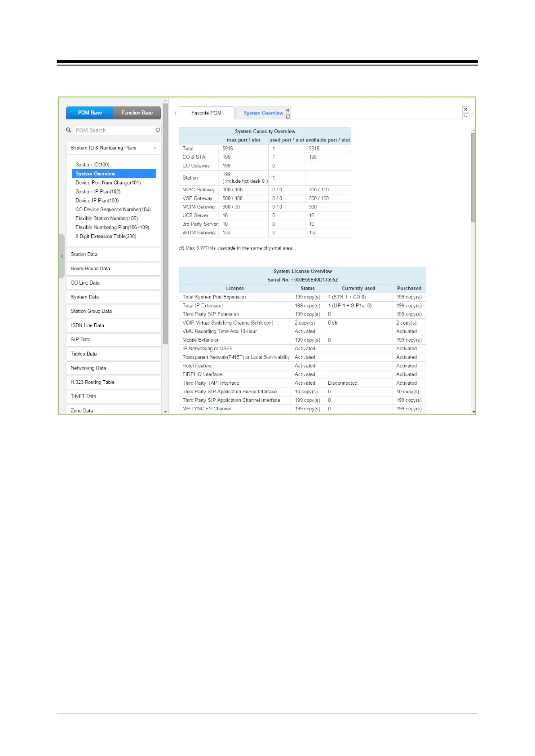Close all tabs with X box

pos(466,110)
